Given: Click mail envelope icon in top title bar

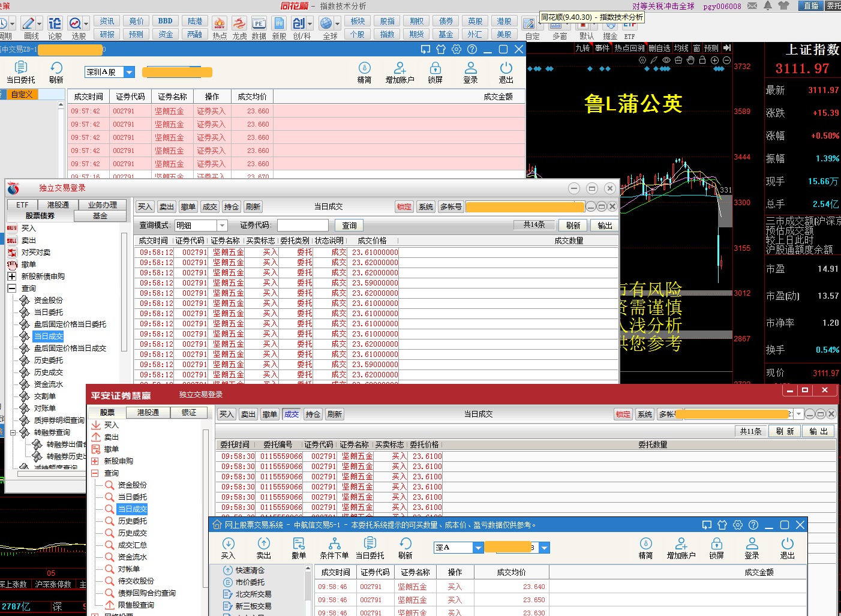Looking at the screenshot, I should coord(752,6).
